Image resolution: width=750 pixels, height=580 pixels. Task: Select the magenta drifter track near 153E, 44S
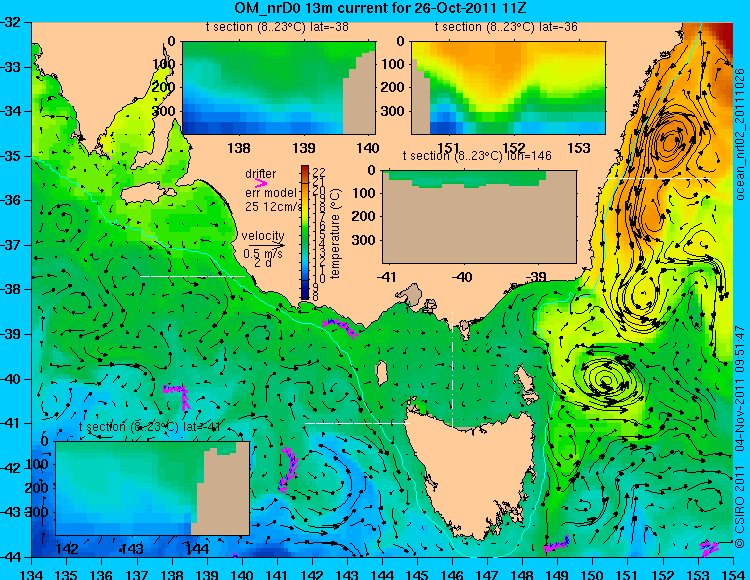pos(709,547)
